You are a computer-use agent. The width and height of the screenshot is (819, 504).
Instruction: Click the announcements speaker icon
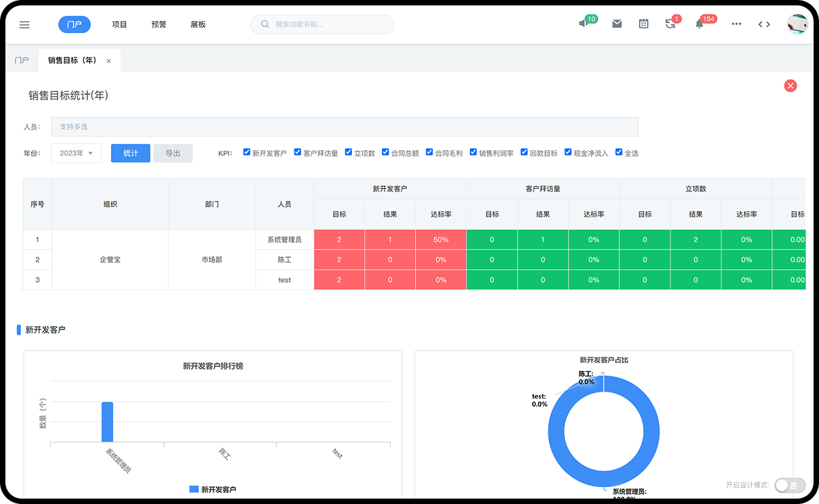(x=583, y=24)
